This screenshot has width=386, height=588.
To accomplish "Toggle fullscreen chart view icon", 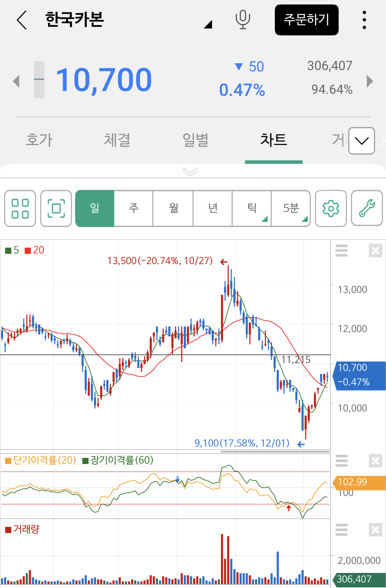I will (x=56, y=208).
